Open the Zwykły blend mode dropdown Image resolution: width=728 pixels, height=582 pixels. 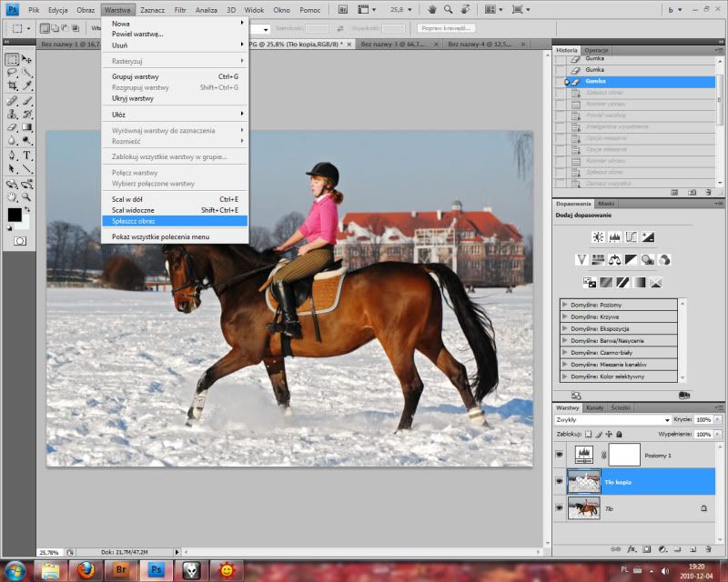click(612, 420)
